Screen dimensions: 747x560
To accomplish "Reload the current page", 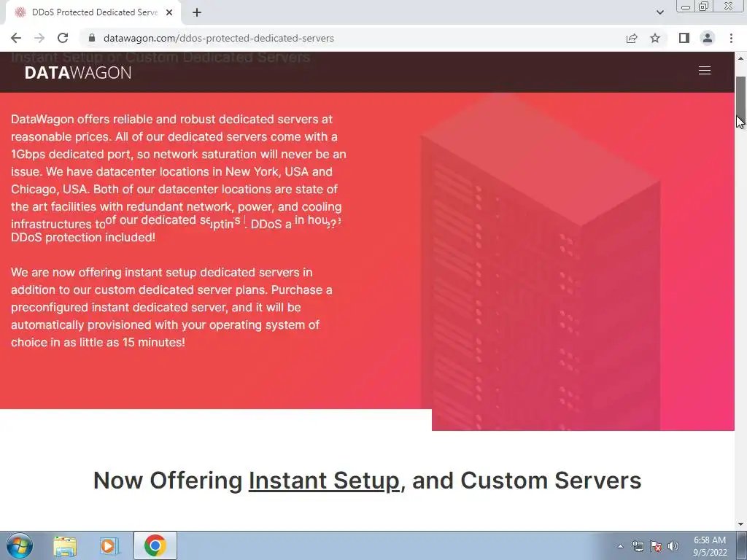I will 63,38.
